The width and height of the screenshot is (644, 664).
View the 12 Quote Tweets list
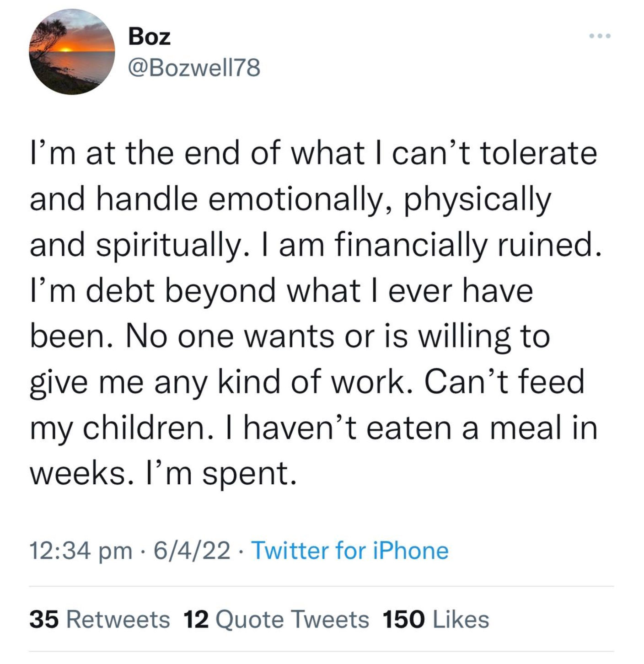(x=276, y=620)
